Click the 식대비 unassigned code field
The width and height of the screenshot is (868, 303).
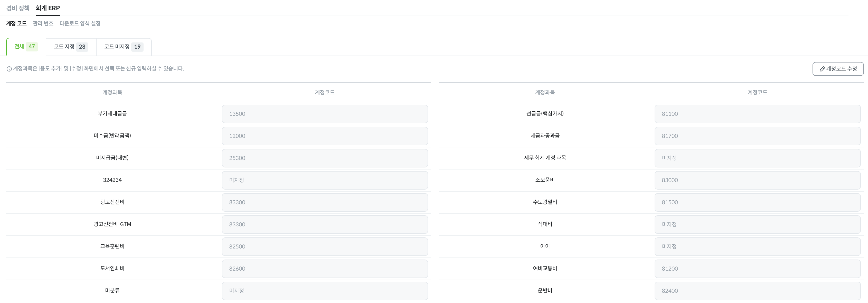pyautogui.click(x=758, y=224)
